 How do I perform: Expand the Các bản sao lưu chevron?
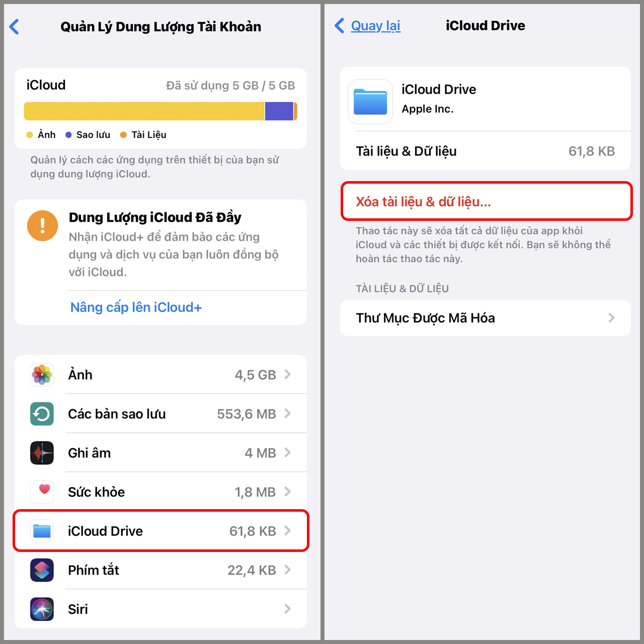(288, 414)
